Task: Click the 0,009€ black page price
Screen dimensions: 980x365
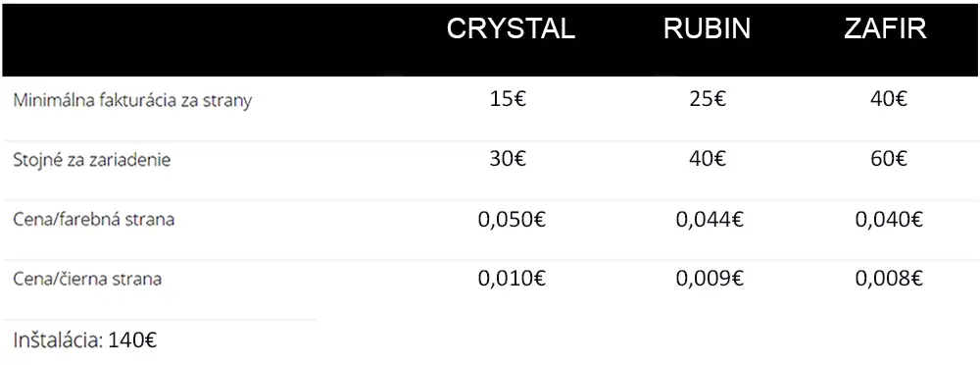Action: coord(710,279)
